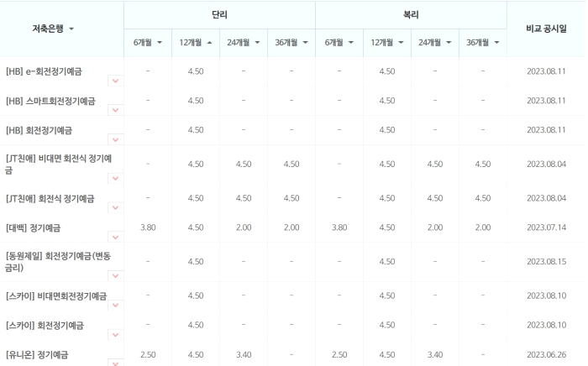This screenshot has width=588, height=366.
Task: Click 단리 6개월 rate 3.80 for 대백
Action: tap(148, 227)
